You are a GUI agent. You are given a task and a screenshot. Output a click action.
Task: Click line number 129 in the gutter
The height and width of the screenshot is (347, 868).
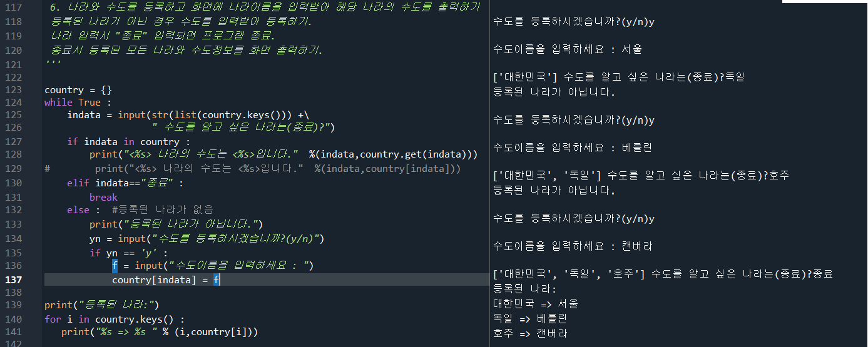[x=13, y=169]
